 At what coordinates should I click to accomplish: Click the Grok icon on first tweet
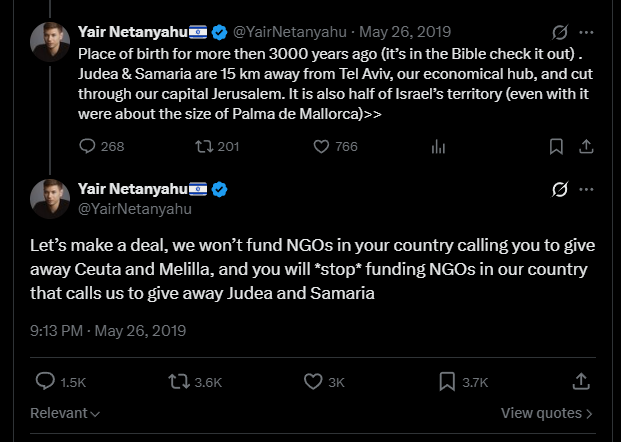560,32
